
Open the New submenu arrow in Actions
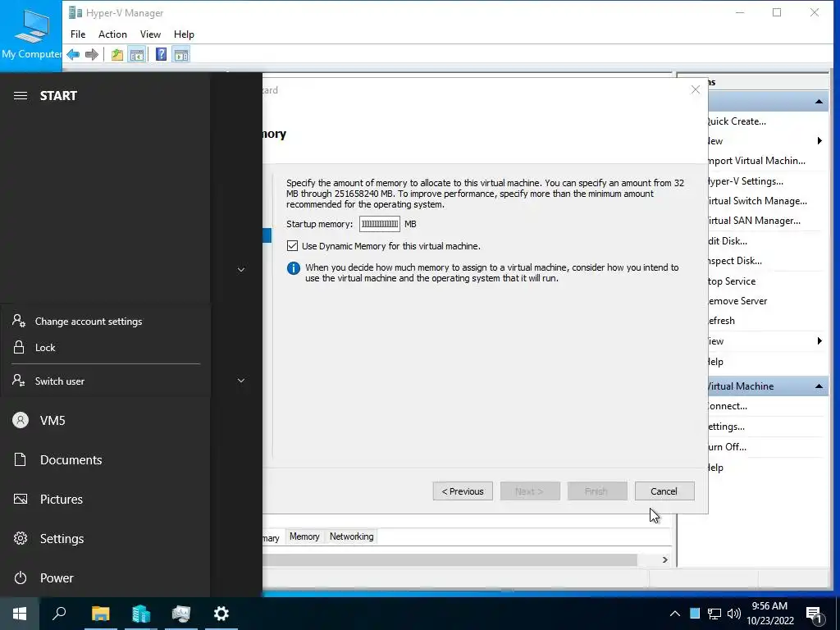point(819,141)
